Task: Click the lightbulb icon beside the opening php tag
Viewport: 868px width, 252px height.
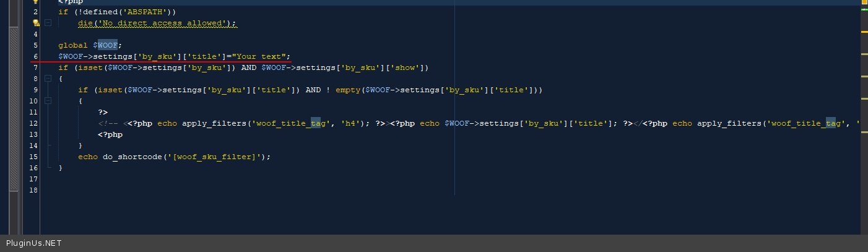Action: pyautogui.click(x=36, y=2)
